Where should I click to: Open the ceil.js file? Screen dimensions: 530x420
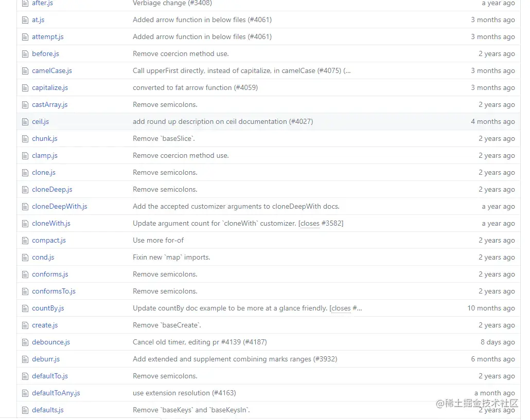point(41,121)
